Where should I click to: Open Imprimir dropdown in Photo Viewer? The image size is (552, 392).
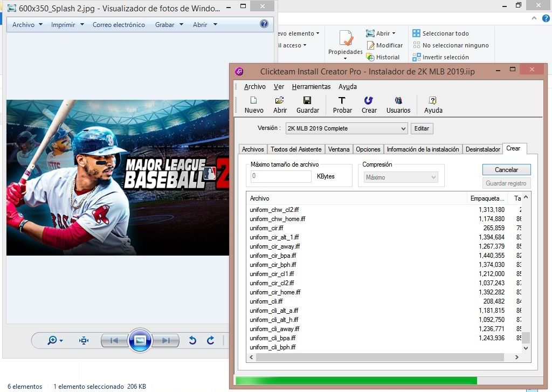point(67,25)
